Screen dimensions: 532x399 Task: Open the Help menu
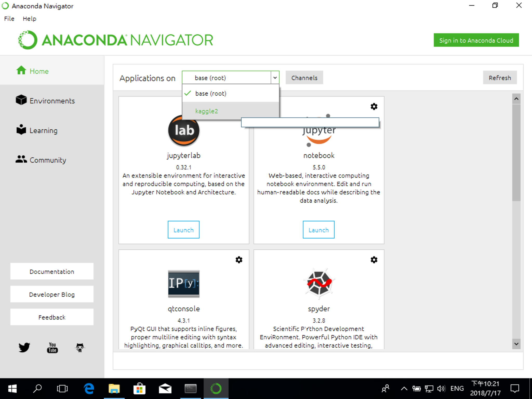[x=29, y=19]
